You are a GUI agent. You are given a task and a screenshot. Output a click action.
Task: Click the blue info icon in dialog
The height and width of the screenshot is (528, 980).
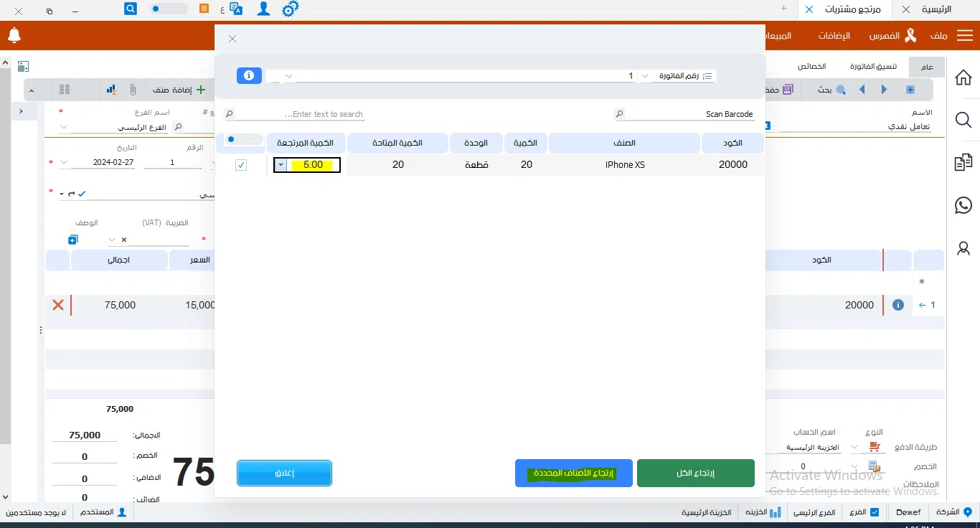pyautogui.click(x=249, y=75)
